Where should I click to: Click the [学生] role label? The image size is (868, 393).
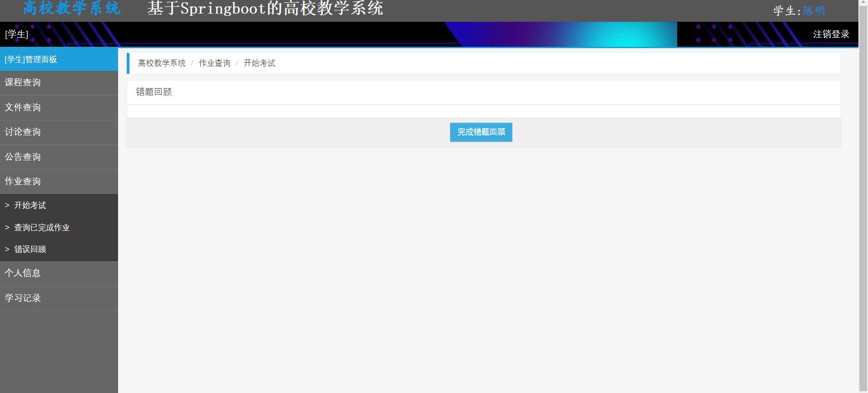(17, 34)
